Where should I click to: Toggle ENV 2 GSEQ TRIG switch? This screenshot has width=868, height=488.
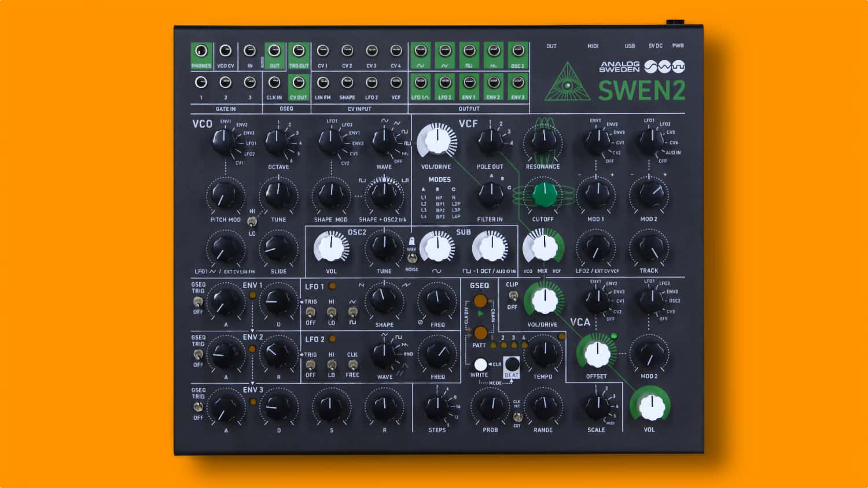click(x=198, y=354)
